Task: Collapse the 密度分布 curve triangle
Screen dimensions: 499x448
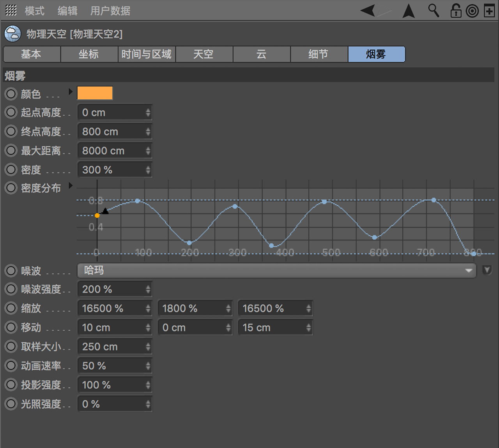Action: 71,185
